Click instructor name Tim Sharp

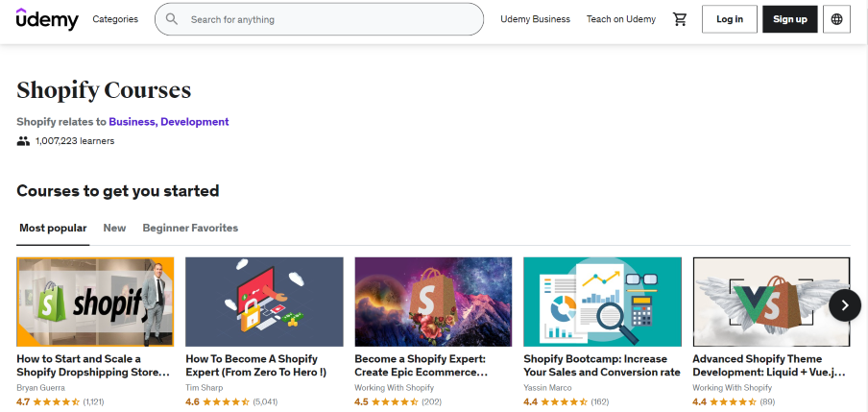[205, 388]
